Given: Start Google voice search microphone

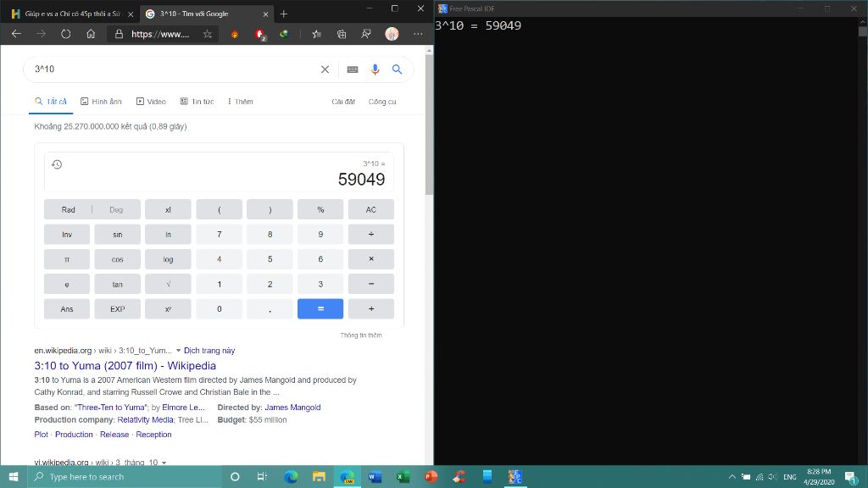Looking at the screenshot, I should (x=376, y=69).
